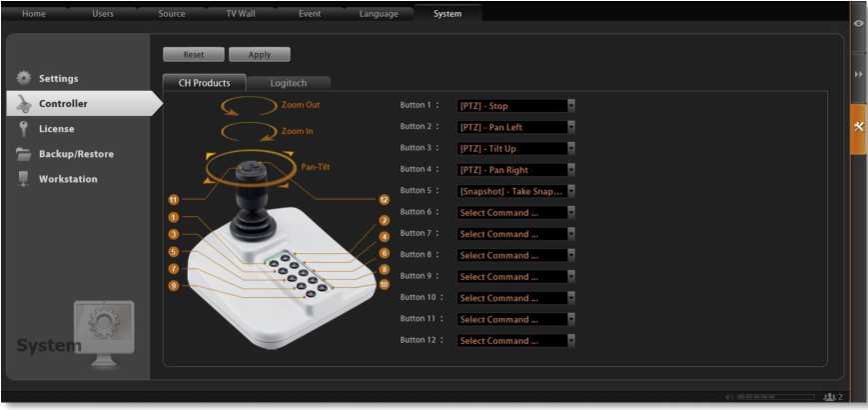
Task: Open the TV Wall tab
Action: click(x=239, y=14)
